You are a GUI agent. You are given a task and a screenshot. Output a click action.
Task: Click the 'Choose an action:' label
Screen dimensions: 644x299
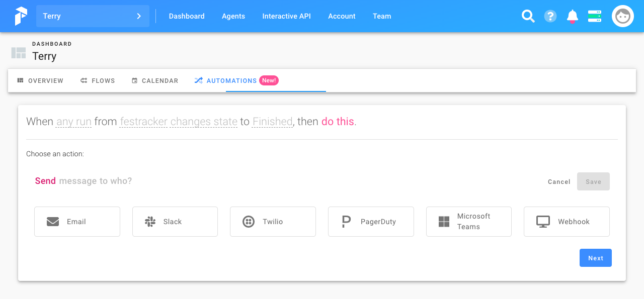coord(55,154)
